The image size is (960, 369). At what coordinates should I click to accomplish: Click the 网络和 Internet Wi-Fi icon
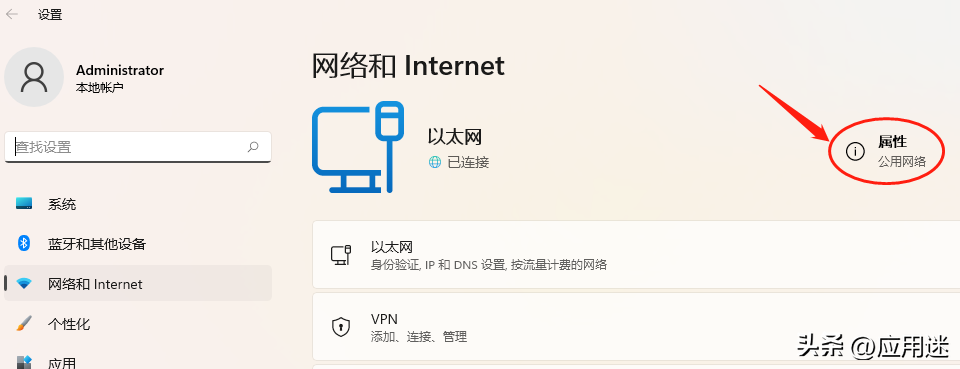pyautogui.click(x=24, y=284)
